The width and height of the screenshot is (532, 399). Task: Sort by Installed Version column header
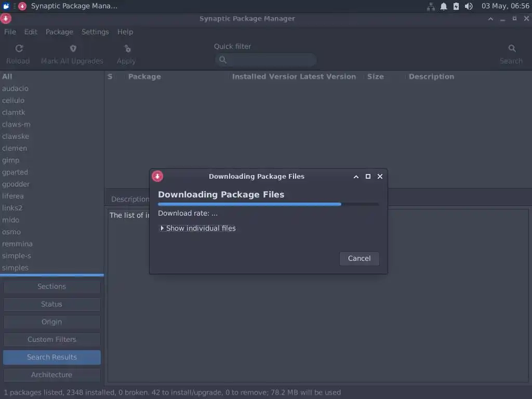pyautogui.click(x=264, y=77)
